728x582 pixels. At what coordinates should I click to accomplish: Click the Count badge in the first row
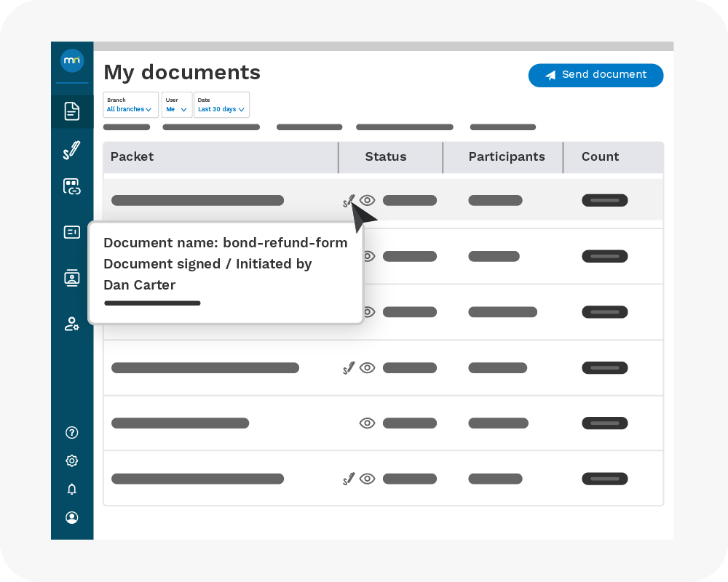pos(604,201)
